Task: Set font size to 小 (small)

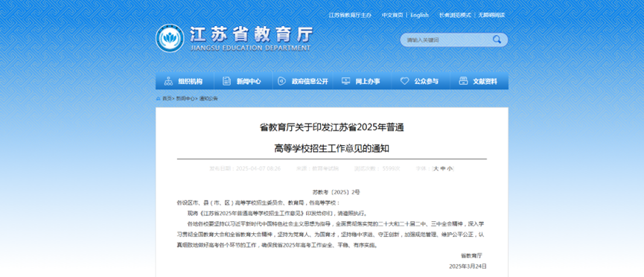Action: click(x=450, y=168)
